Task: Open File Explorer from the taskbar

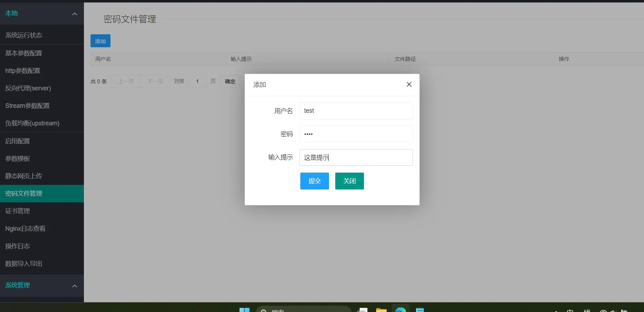Action: coord(381,310)
